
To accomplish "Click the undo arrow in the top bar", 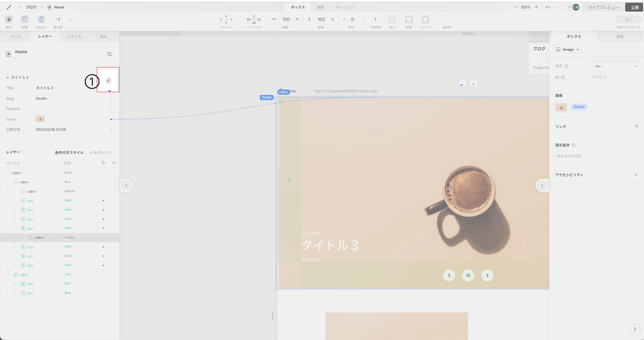I will pos(548,7).
